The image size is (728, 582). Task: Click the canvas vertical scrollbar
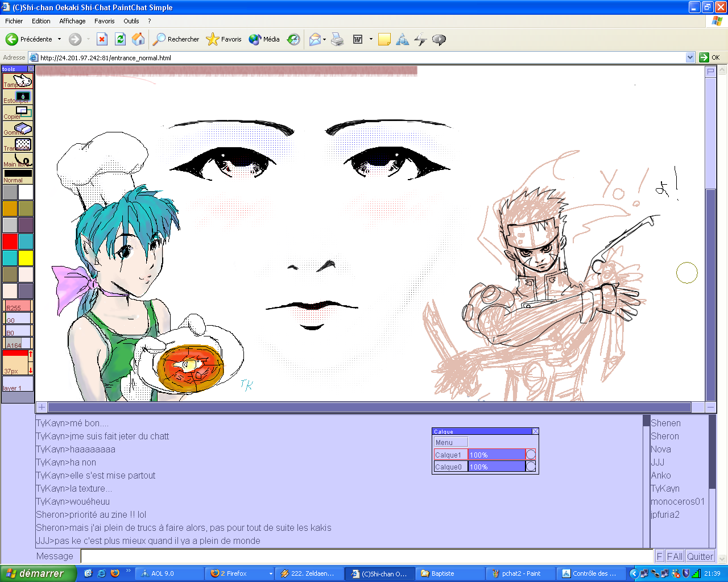coord(710,296)
